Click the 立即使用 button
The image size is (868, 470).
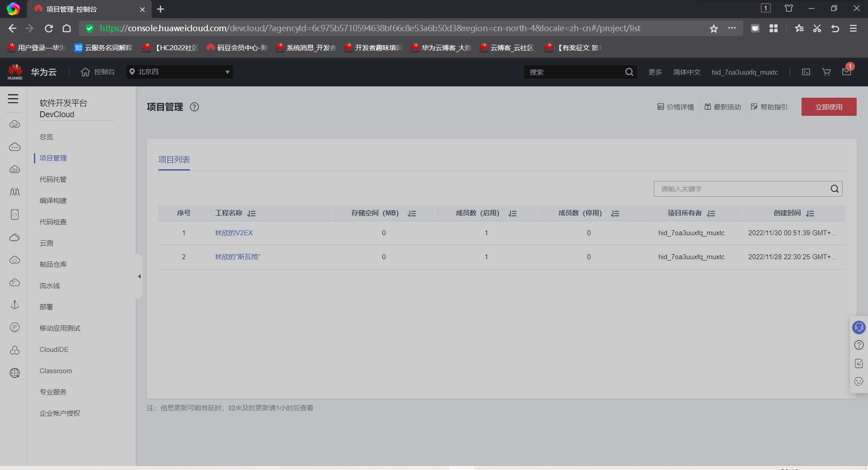click(x=829, y=107)
